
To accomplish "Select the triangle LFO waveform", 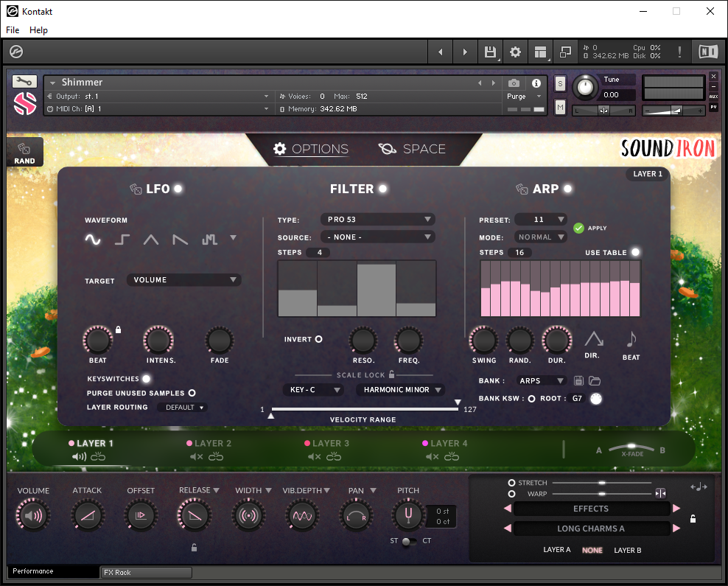I will pos(151,240).
